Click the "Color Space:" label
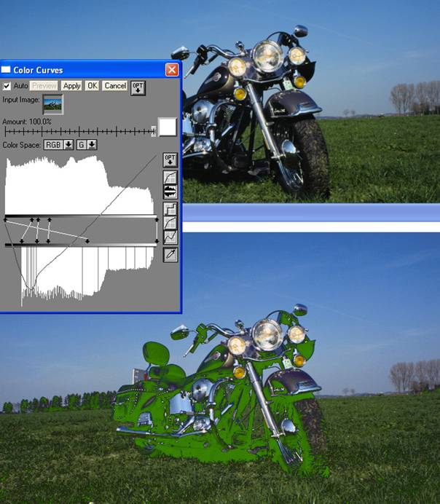The image size is (440, 504). pos(22,145)
